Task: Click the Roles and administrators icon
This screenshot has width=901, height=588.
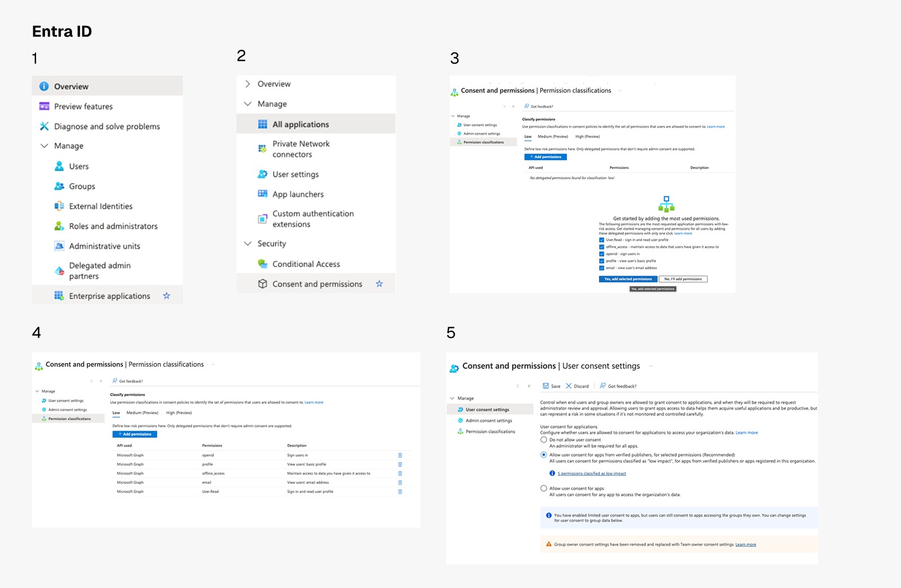Action: [59, 226]
